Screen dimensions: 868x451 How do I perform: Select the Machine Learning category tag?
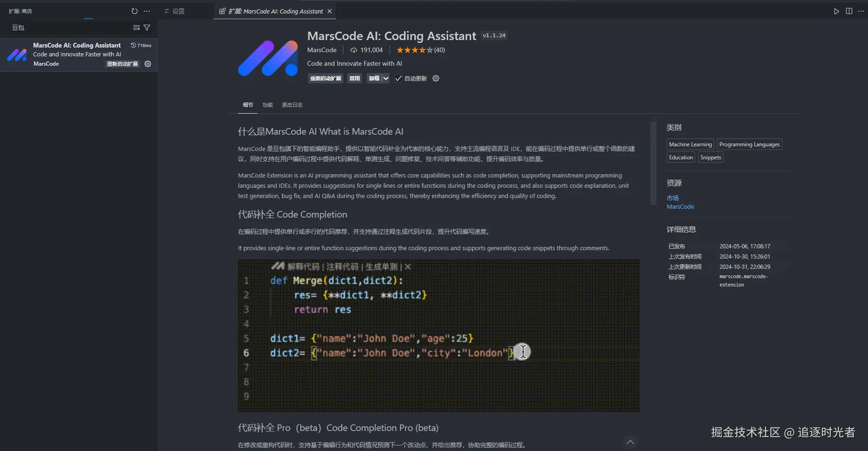point(690,144)
